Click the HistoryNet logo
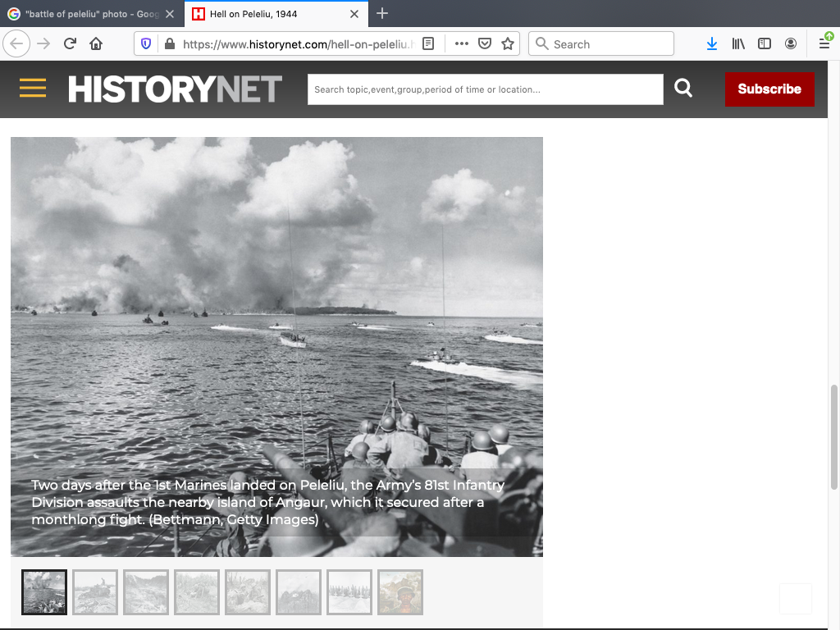The height and width of the screenshot is (630, 840). click(x=175, y=89)
